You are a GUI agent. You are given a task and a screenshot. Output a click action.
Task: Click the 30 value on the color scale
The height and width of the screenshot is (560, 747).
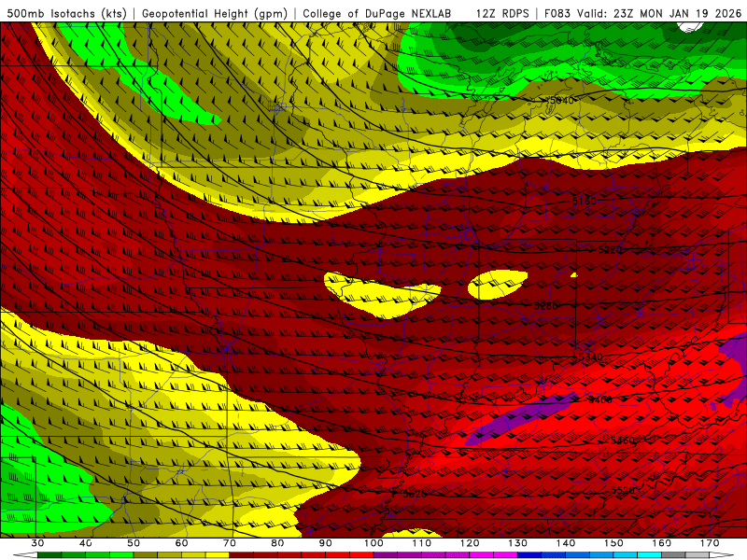[x=37, y=543]
